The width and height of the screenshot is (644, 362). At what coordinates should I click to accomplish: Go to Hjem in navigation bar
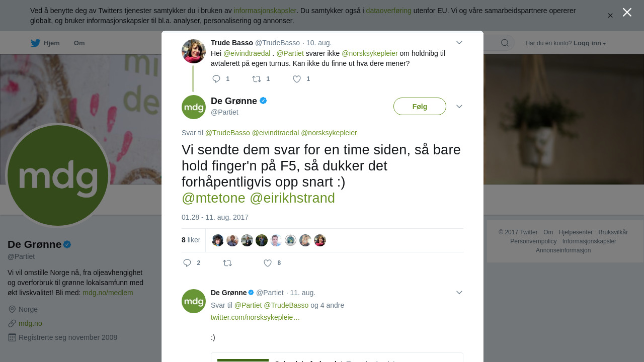point(45,43)
